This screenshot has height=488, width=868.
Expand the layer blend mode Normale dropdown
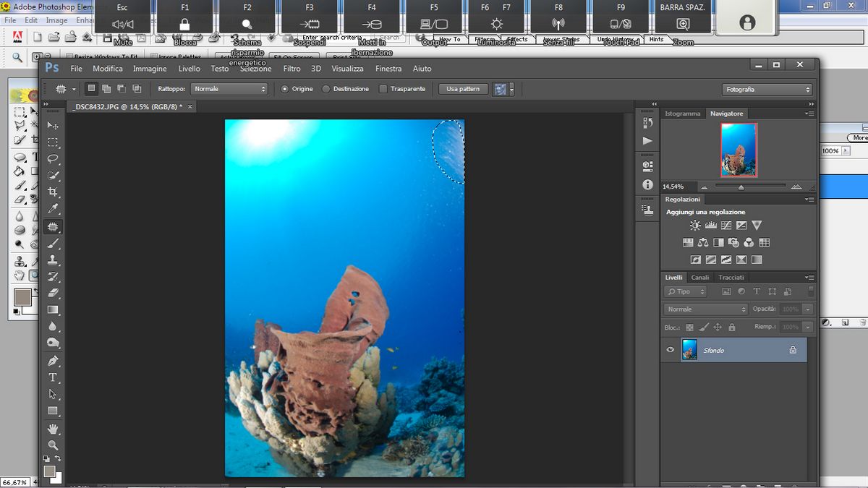(705, 309)
